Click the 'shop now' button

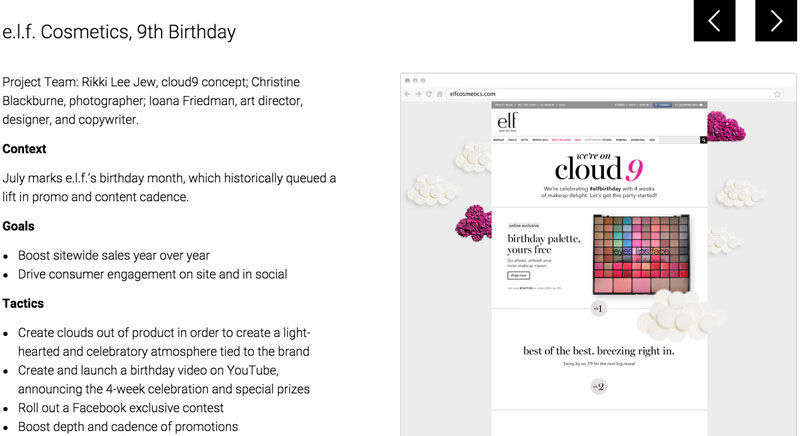(518, 274)
